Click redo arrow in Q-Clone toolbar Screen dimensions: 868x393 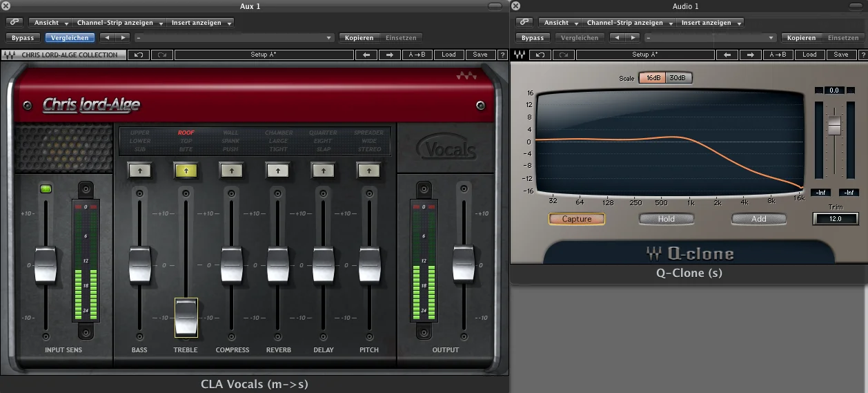[564, 55]
